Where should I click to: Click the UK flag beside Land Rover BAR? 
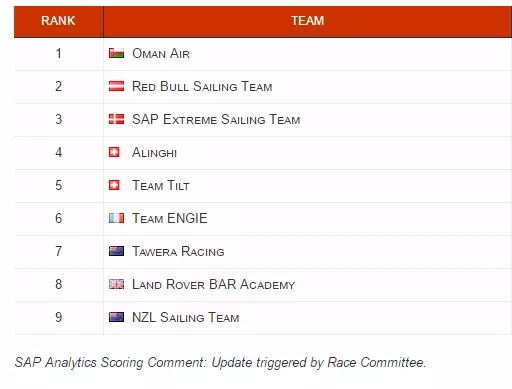click(x=116, y=284)
